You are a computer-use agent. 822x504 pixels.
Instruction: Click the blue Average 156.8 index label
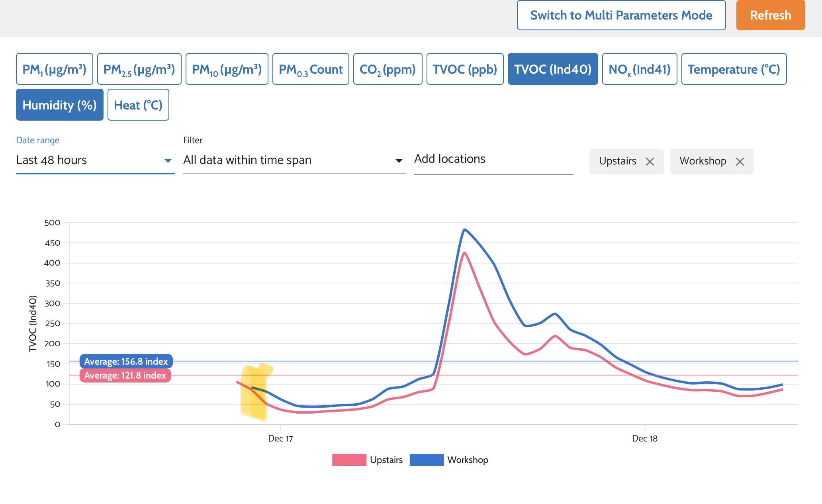pos(126,361)
